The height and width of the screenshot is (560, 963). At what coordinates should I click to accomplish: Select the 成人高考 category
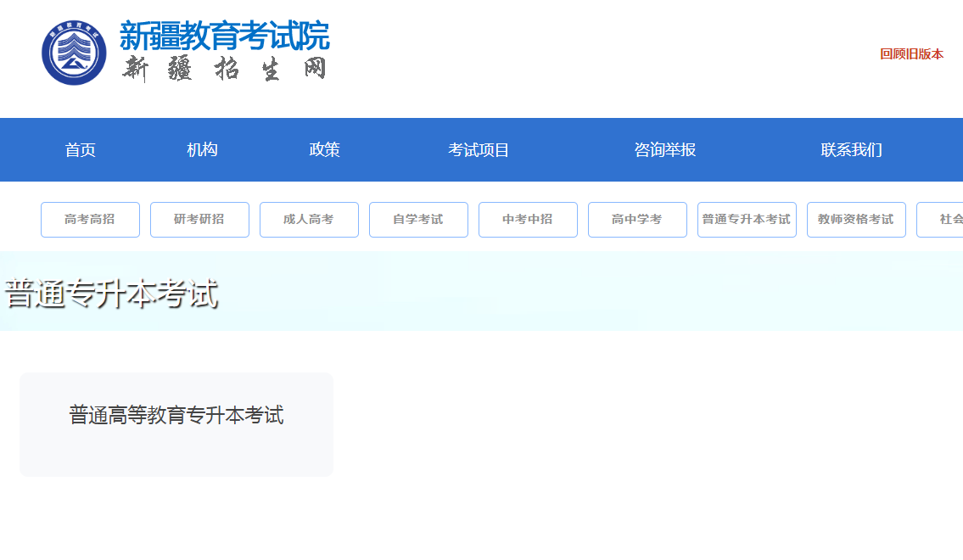309,219
